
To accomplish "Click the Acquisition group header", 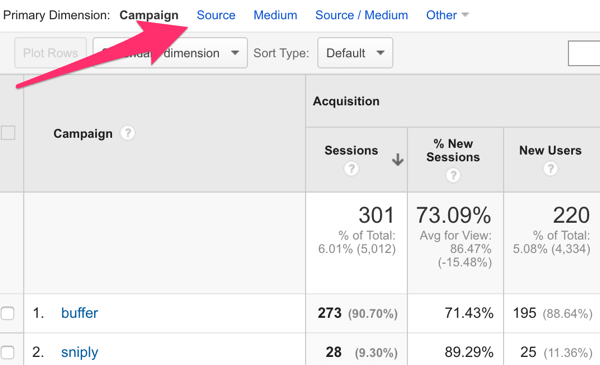I will [x=346, y=101].
